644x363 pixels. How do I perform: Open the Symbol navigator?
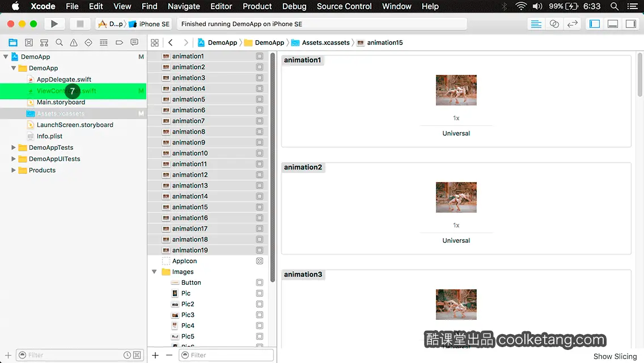pos(44,43)
